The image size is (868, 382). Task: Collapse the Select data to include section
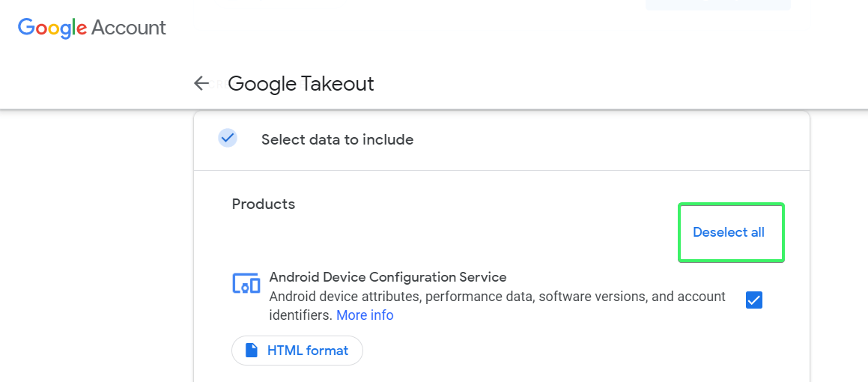(337, 139)
